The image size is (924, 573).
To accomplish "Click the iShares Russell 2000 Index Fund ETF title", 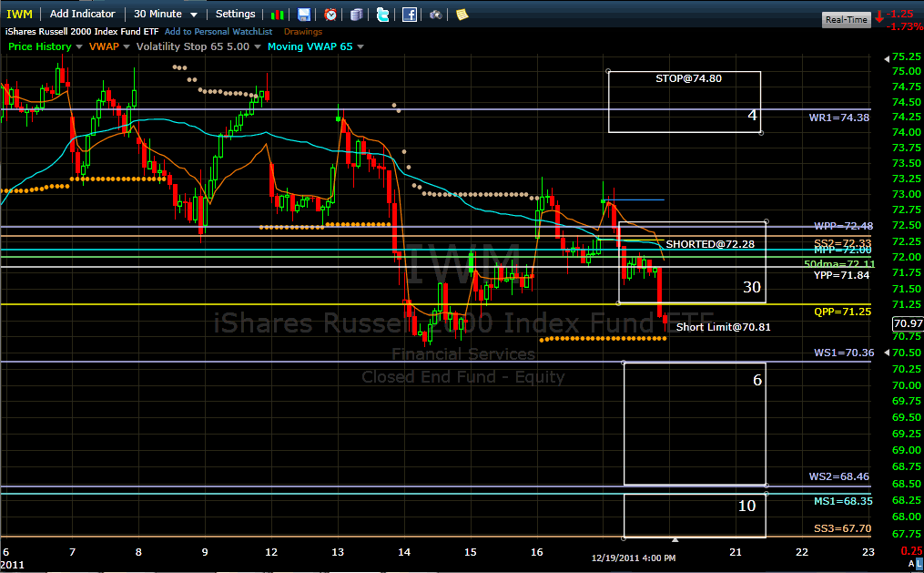I will point(82,32).
